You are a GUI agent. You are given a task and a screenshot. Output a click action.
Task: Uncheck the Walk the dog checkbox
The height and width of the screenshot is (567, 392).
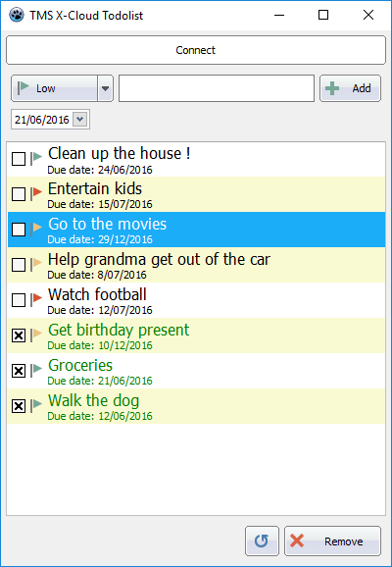click(x=19, y=406)
